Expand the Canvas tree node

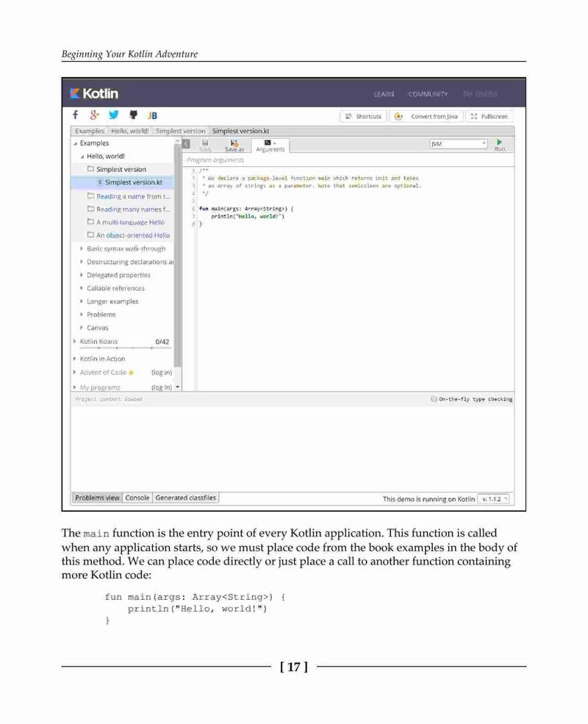click(82, 327)
